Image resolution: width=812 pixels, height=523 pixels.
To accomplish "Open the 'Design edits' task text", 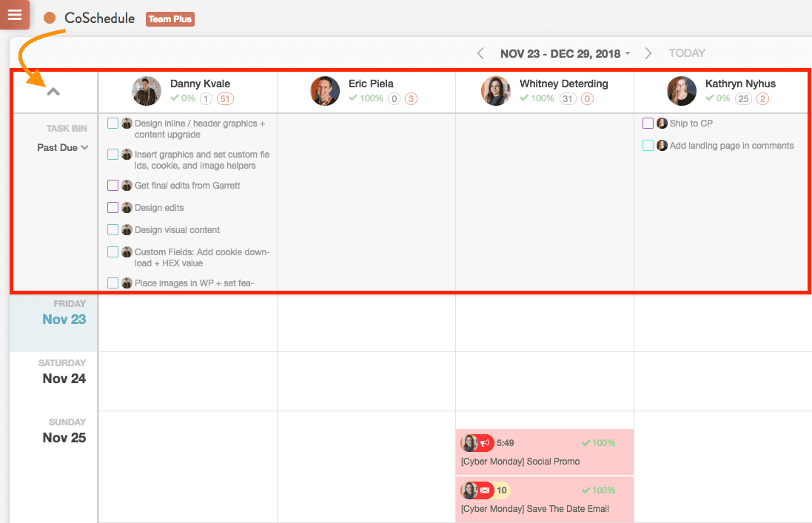I will 159,207.
